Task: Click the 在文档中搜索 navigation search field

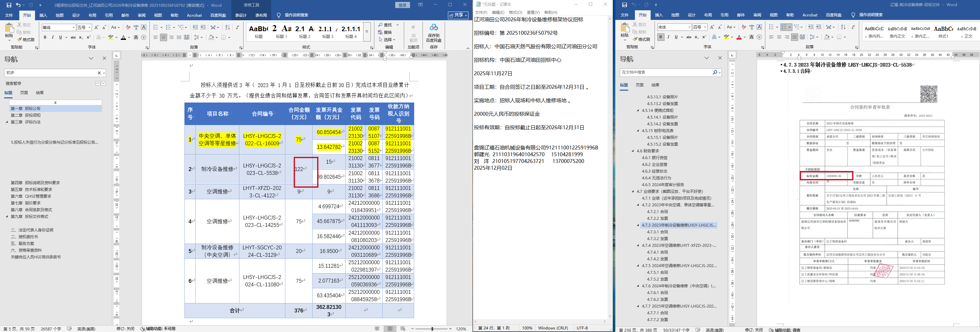Action: click(665, 72)
